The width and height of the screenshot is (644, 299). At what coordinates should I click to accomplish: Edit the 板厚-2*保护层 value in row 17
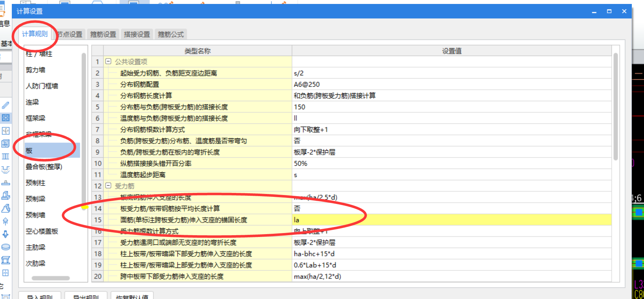click(x=452, y=242)
